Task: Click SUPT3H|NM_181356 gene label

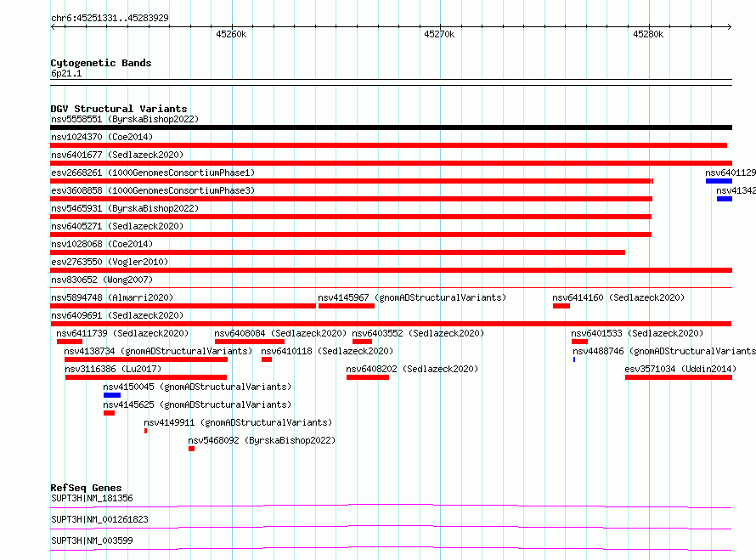Action: (x=92, y=498)
